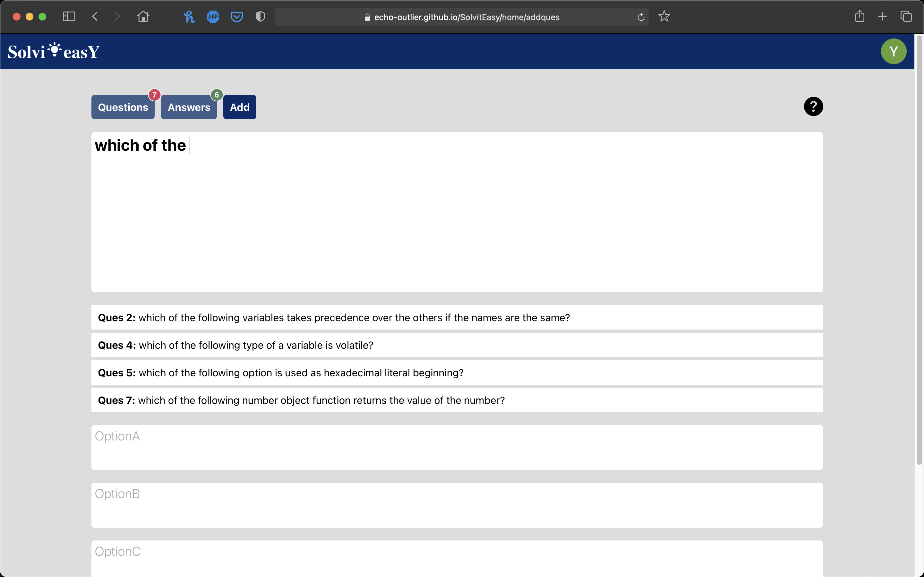Viewport: 924px width, 577px height.
Task: Save page with the Pocket icon
Action: click(237, 17)
